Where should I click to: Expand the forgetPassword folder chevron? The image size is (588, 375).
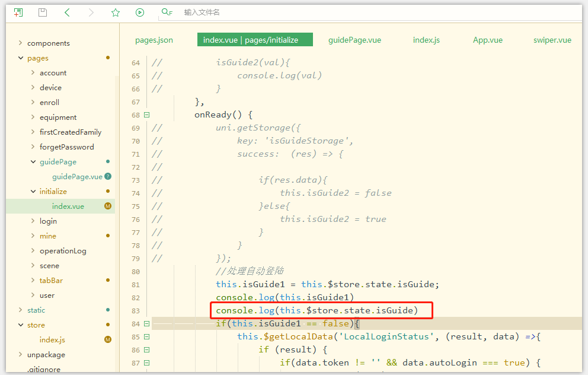coord(33,147)
